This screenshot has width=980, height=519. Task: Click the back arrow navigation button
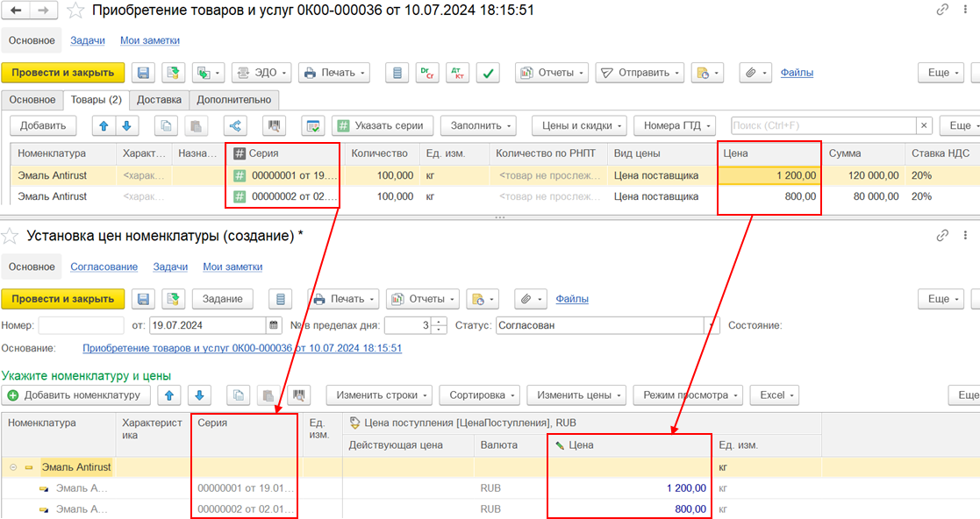pos(18,11)
